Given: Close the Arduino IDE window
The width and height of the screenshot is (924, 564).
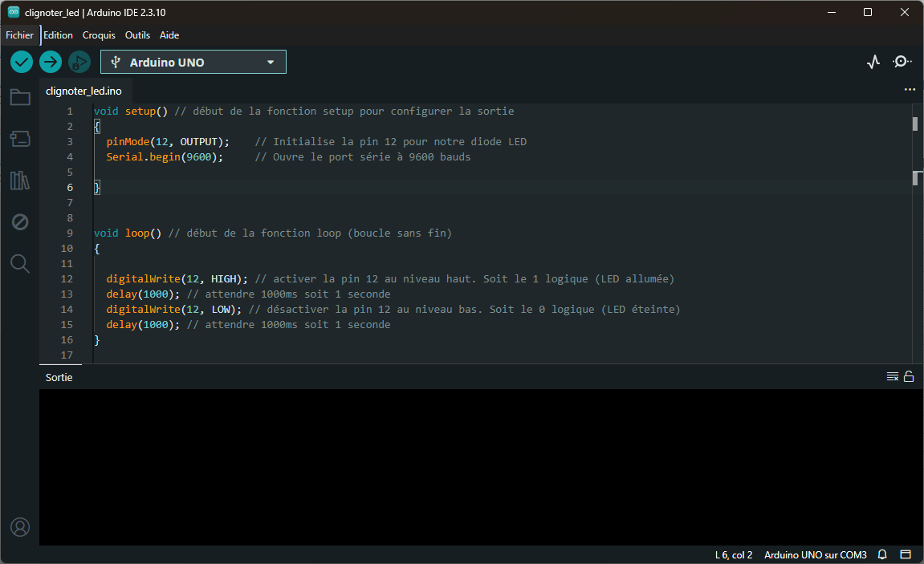Looking at the screenshot, I should click(905, 12).
